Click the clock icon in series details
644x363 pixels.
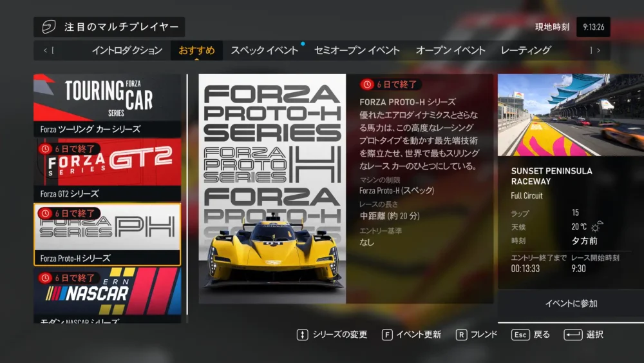(367, 84)
